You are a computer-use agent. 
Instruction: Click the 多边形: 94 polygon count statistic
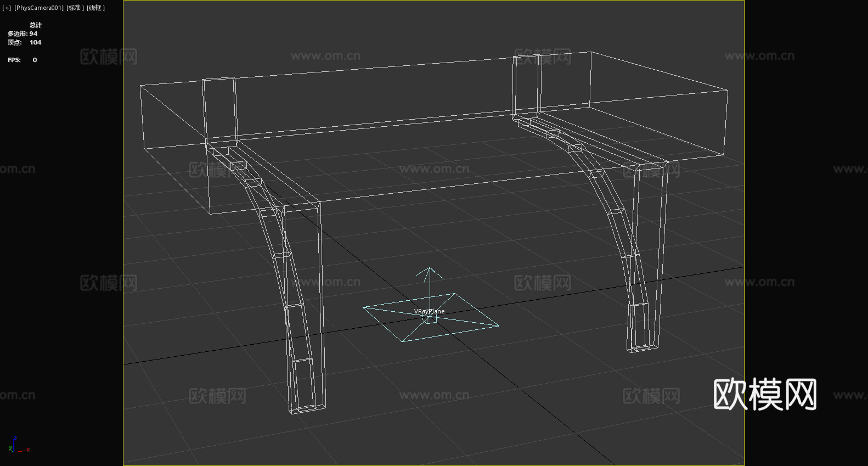click(x=22, y=33)
